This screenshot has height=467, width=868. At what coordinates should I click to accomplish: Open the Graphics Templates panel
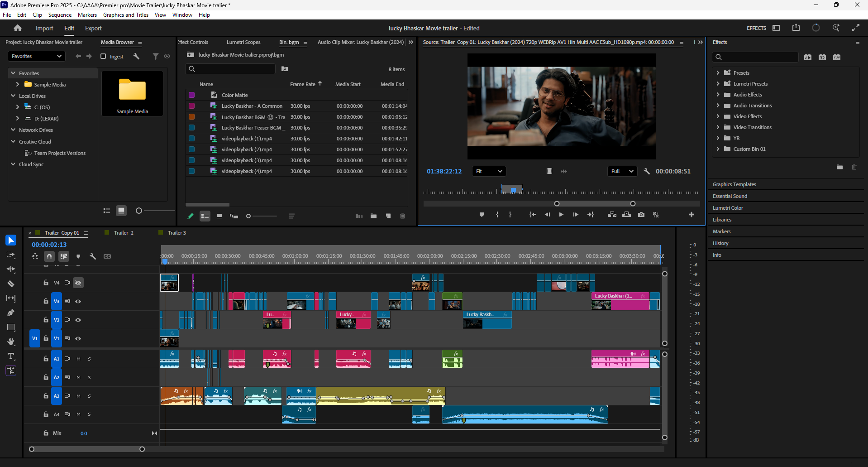[734, 184]
